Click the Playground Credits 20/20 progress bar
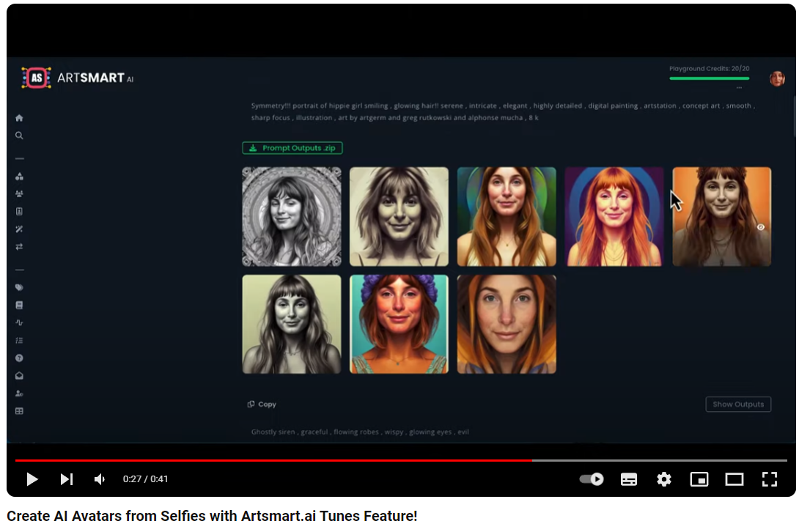The height and width of the screenshot is (532, 799). (710, 78)
